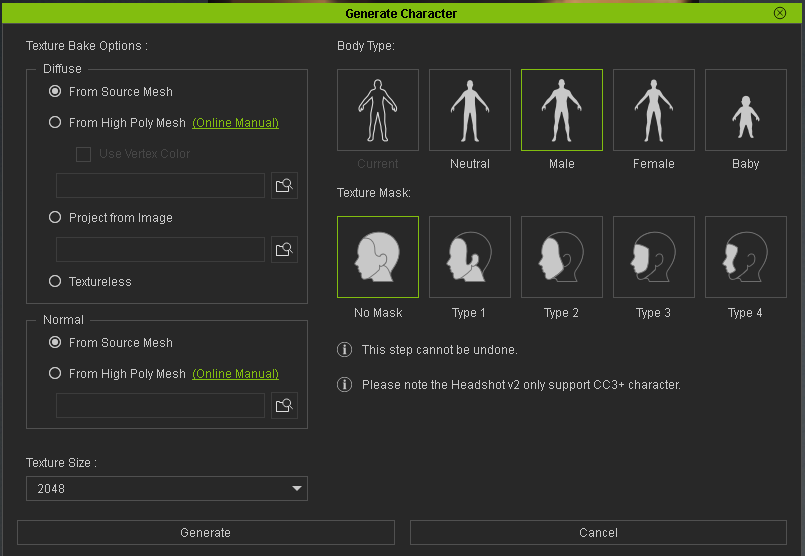Select the Female body type

pos(654,110)
